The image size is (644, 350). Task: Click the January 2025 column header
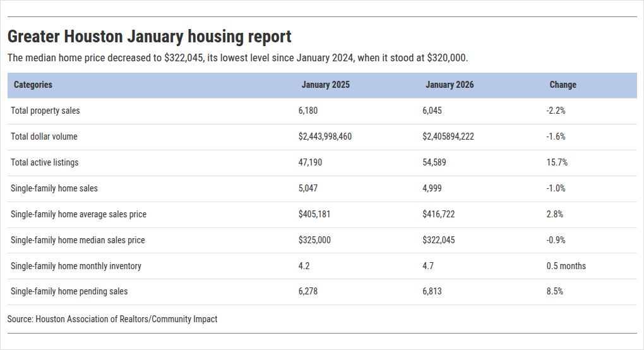(325, 85)
